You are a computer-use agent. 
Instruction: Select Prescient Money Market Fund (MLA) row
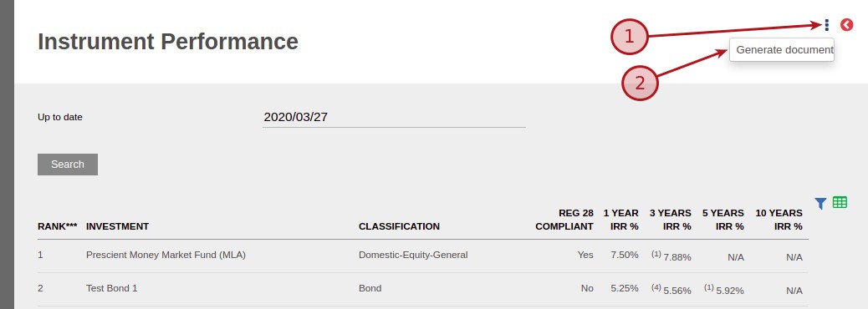pyautogui.click(x=423, y=256)
